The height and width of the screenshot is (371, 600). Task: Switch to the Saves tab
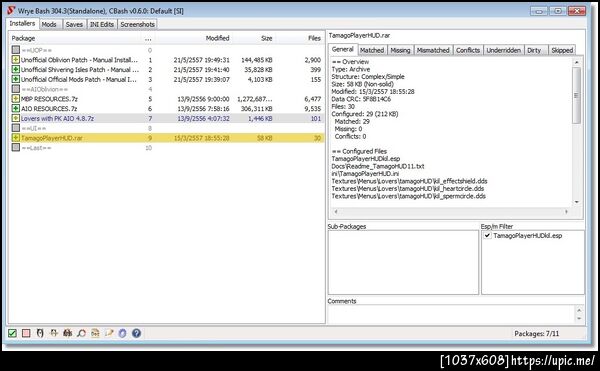click(74, 24)
